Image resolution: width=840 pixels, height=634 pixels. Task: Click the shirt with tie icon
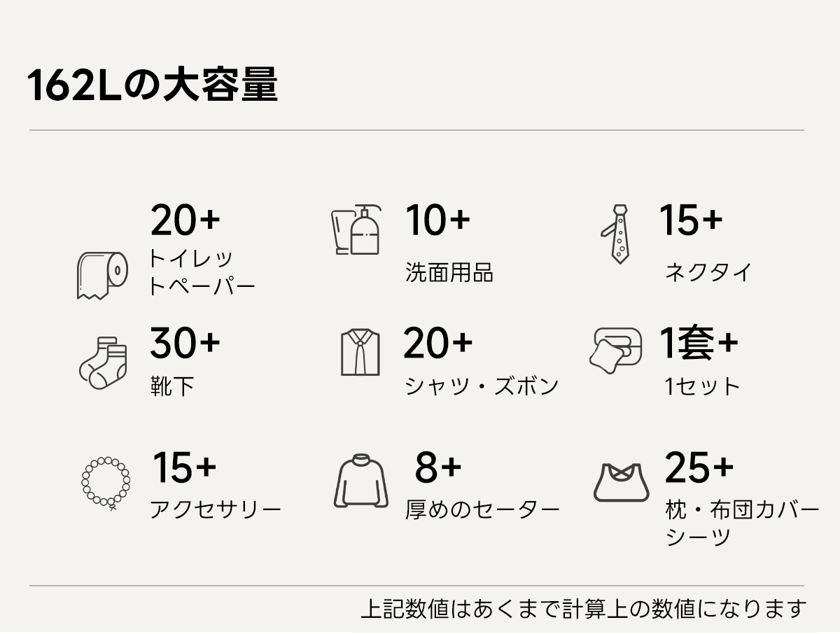point(360,353)
